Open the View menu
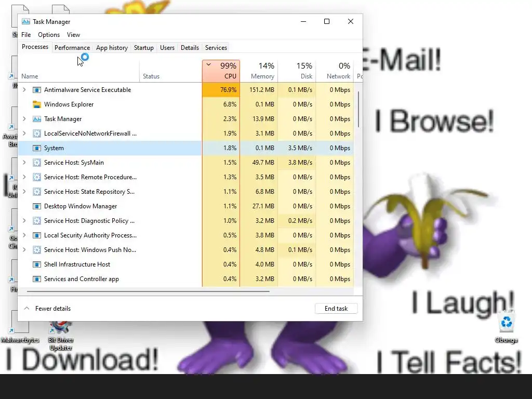This screenshot has height=399, width=532. coord(73,35)
